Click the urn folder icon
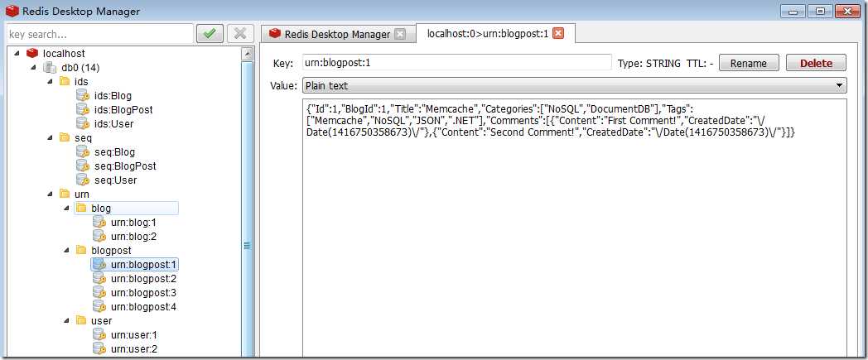The width and height of the screenshot is (868, 360). [x=65, y=194]
